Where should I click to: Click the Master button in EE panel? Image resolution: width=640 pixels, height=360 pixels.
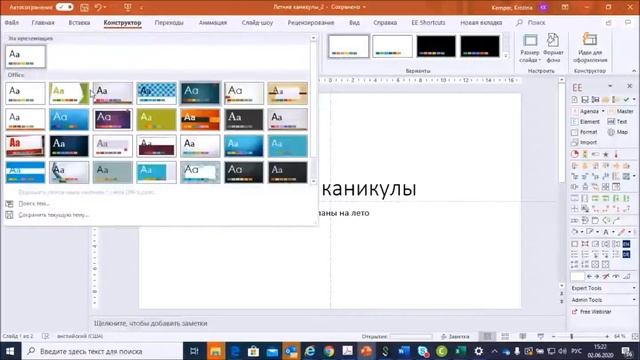click(621, 111)
